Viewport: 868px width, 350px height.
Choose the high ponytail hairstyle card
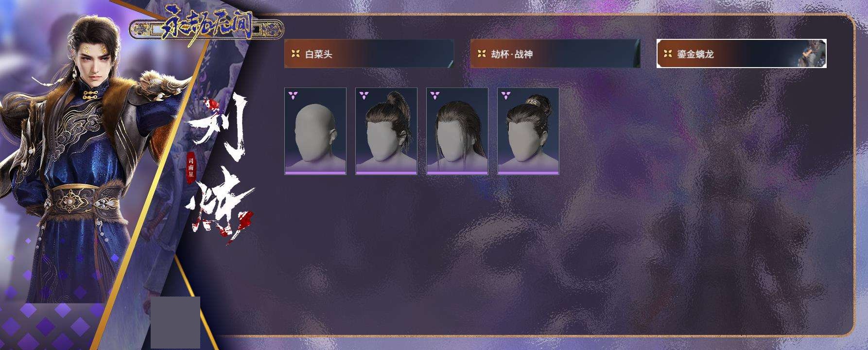click(386, 131)
